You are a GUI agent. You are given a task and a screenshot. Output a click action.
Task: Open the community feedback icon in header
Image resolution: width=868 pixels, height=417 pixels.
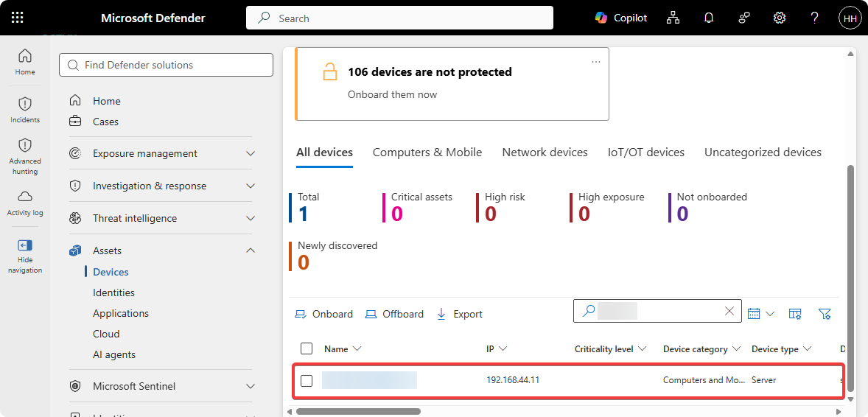point(744,18)
